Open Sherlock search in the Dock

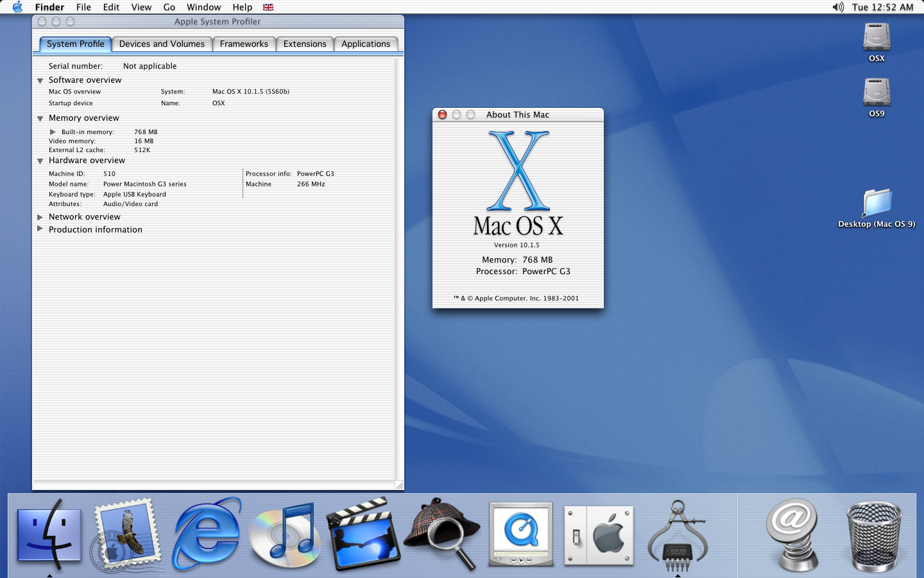click(x=442, y=535)
